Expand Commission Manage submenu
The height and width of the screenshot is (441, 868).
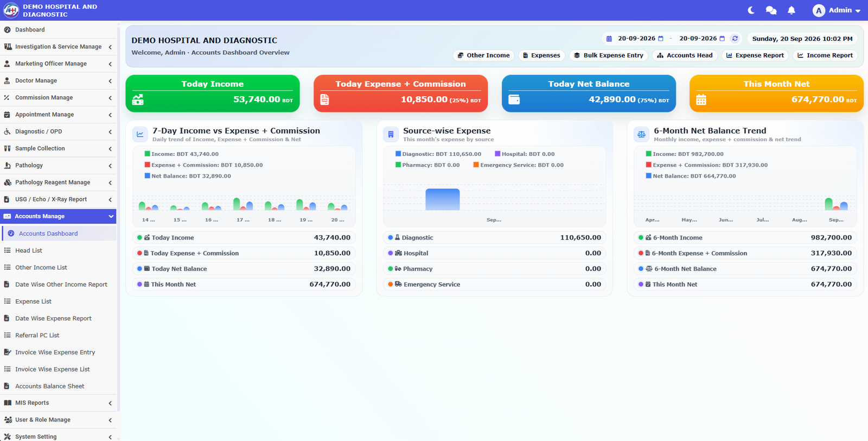tap(58, 98)
